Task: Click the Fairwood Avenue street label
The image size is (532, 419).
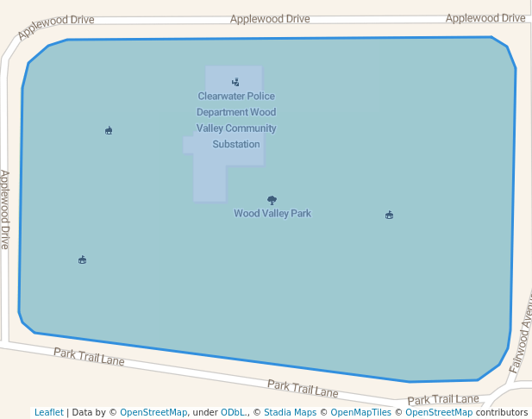Action: (522, 333)
